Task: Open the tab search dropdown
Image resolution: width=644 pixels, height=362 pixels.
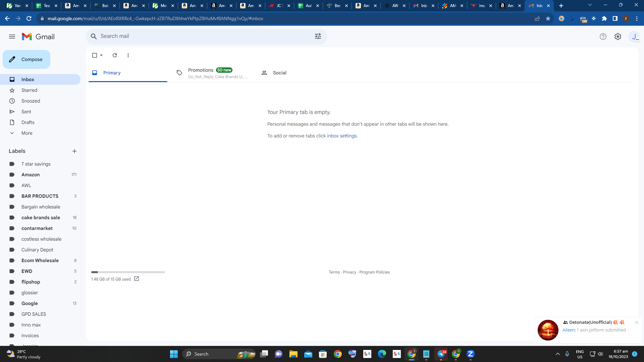Action: pyautogui.click(x=590, y=5)
